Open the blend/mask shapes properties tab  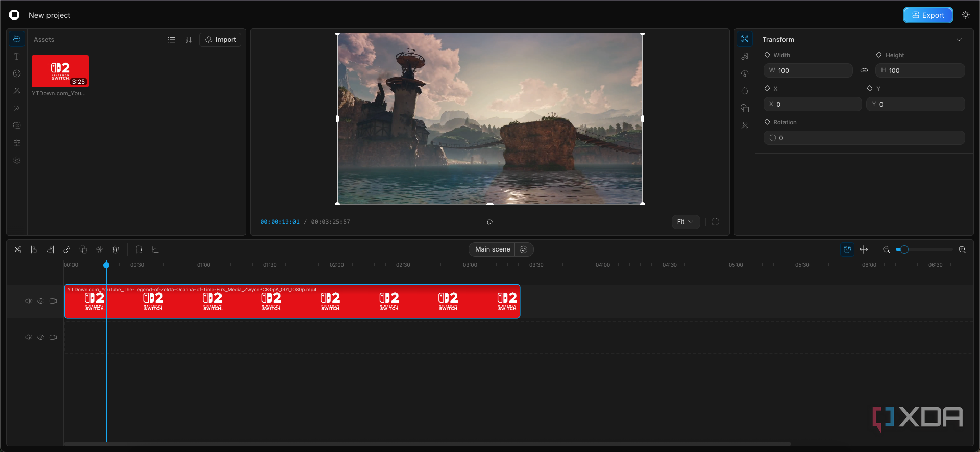745,108
